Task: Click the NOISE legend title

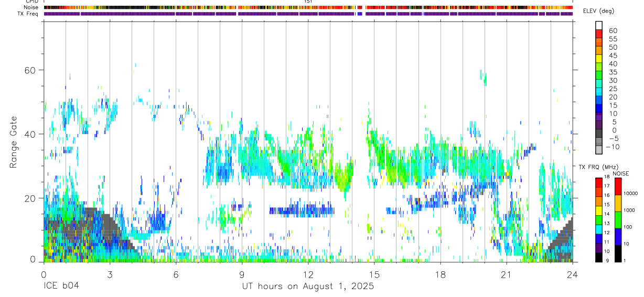Action: point(620,173)
